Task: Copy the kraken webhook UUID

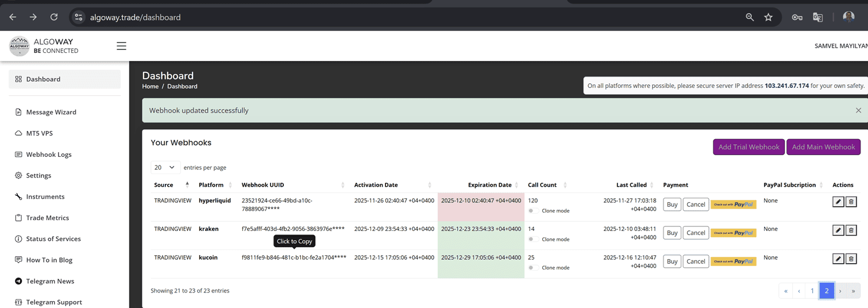Action: pyautogui.click(x=293, y=229)
